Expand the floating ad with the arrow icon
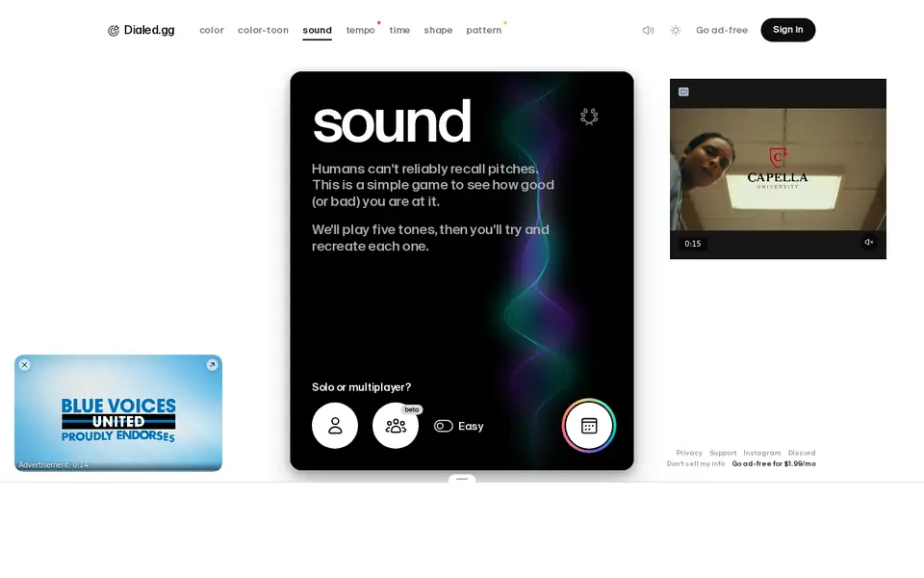 212,364
